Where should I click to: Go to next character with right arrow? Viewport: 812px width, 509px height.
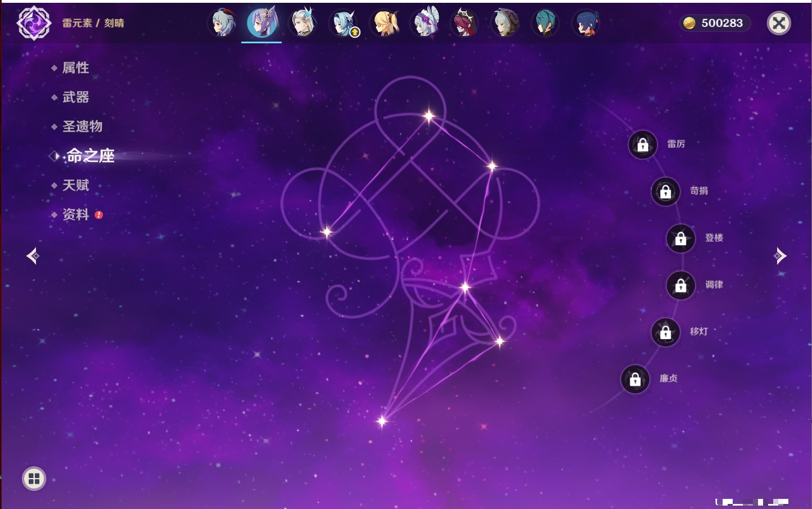[x=780, y=256]
